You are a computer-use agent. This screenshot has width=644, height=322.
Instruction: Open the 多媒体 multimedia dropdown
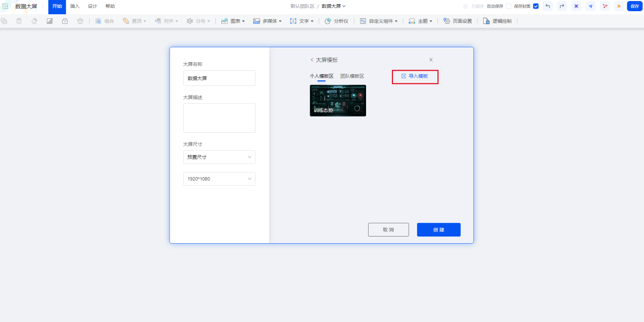pyautogui.click(x=267, y=21)
